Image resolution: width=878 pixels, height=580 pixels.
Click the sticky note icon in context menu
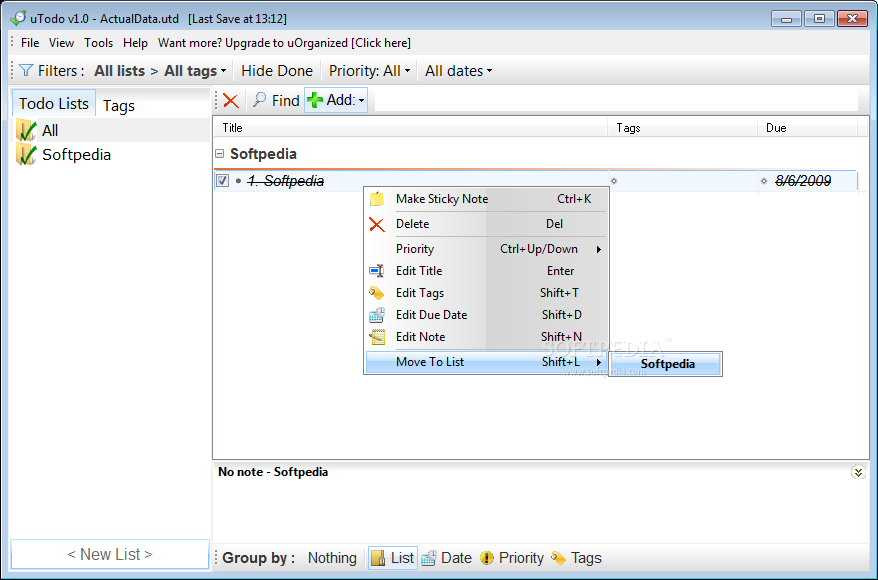377,199
